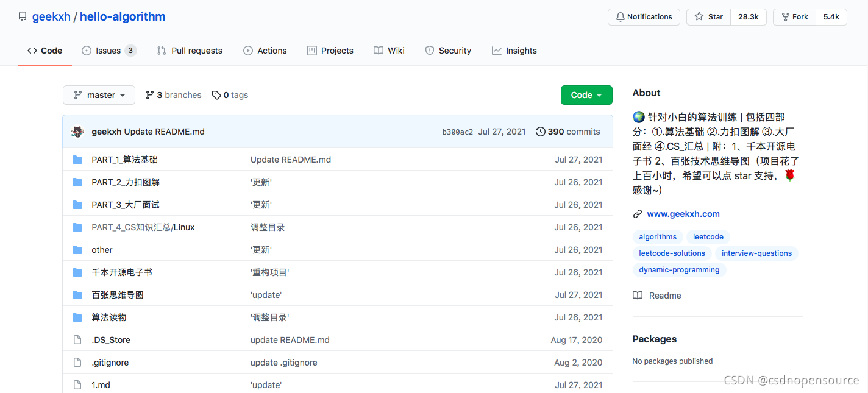Viewport: 868px width, 393px height.
Task: Select the interview-questions topic tag
Action: (756, 253)
